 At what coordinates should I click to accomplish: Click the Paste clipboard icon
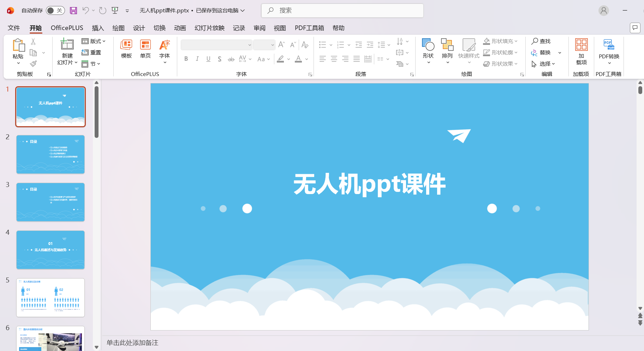point(18,45)
